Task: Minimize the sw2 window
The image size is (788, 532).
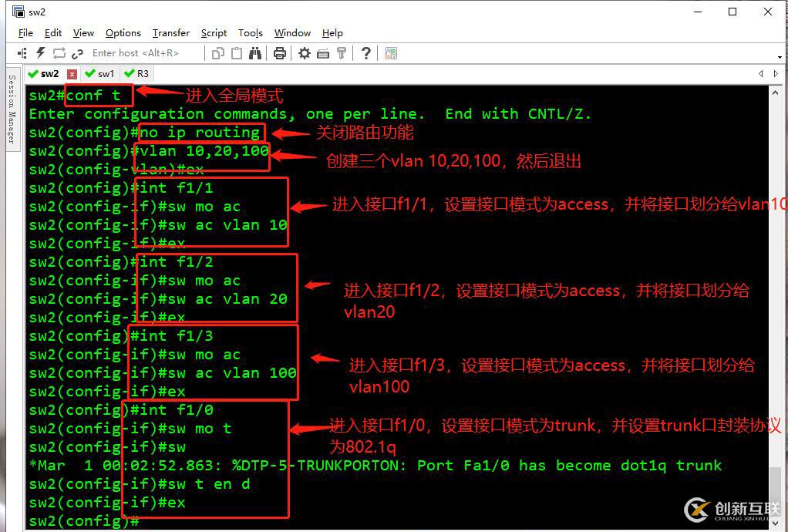Action: [x=696, y=12]
